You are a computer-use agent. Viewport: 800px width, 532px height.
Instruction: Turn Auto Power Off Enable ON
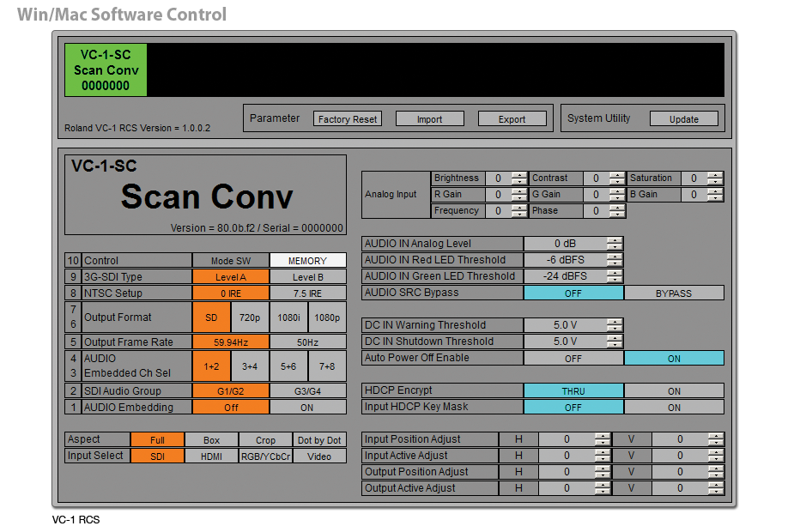point(674,358)
